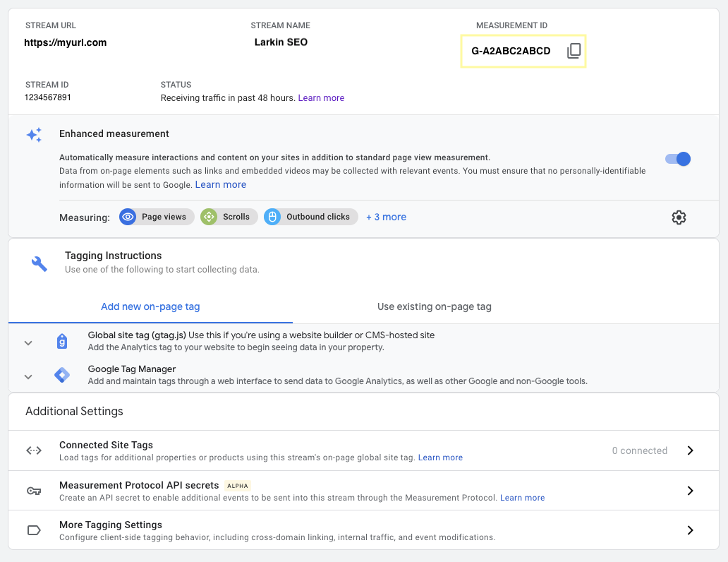Click the ALPHA badge on API secrets
The height and width of the screenshot is (562, 728).
pos(237,486)
